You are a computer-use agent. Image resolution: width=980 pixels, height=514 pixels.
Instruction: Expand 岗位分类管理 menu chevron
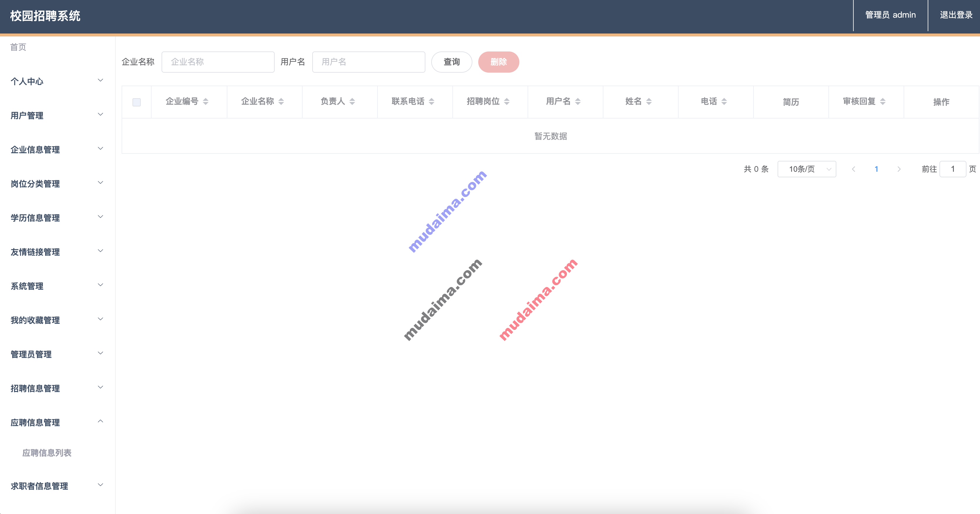(100, 183)
